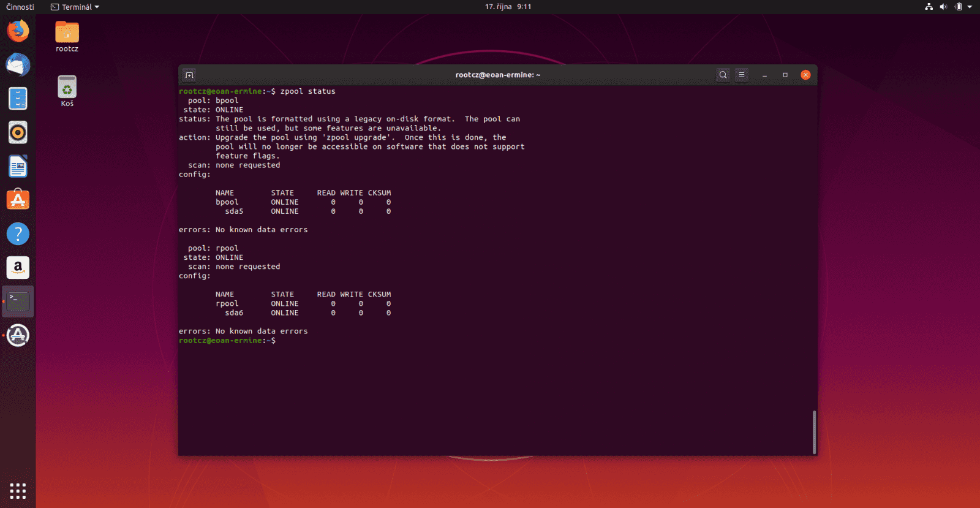Viewport: 980px width, 508px height.
Task: Open the Koš trash icon on desktop
Action: (x=67, y=91)
